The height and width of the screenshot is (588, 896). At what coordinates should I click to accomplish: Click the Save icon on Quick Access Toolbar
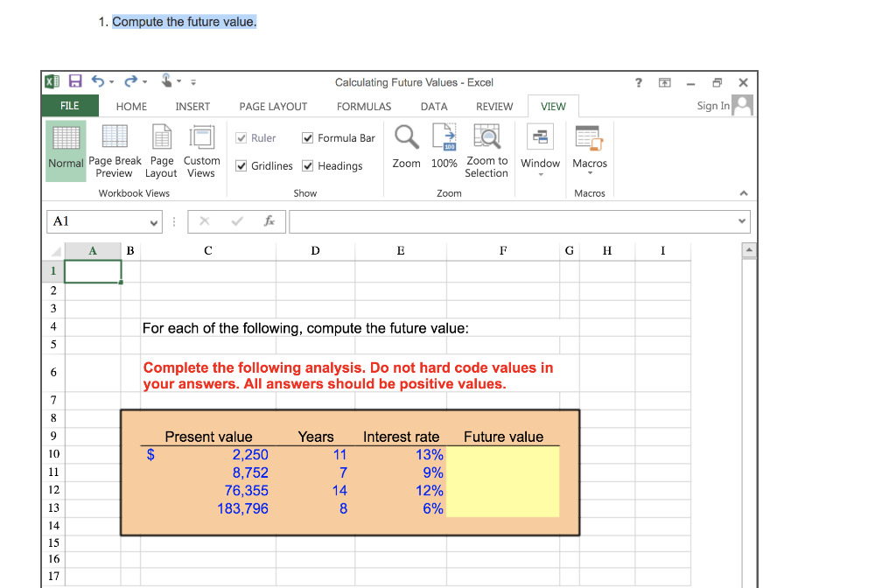tap(74, 81)
